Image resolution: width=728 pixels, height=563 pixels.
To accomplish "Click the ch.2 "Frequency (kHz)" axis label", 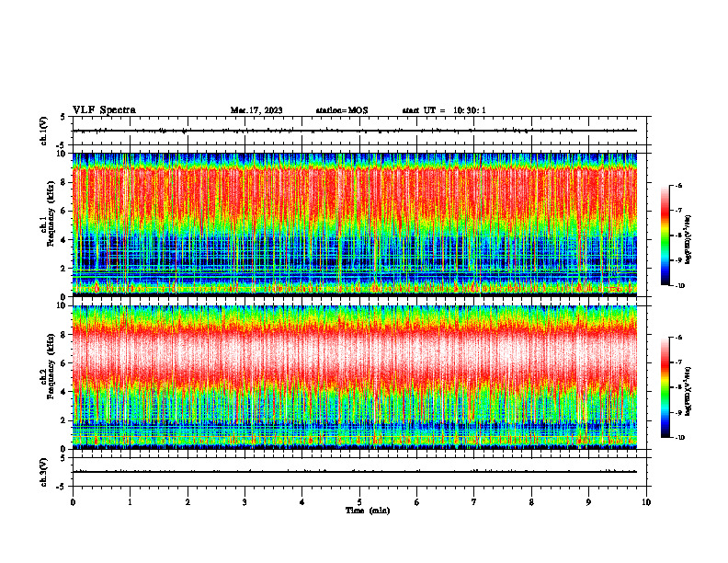I will pyautogui.click(x=50, y=365).
